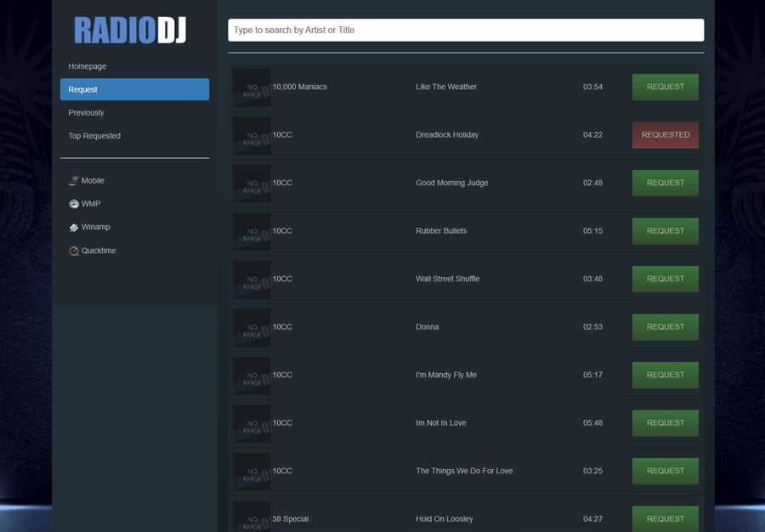Click the album thumbnail for Rubber Bullets
The width and height of the screenshot is (765, 532).
pos(252,231)
